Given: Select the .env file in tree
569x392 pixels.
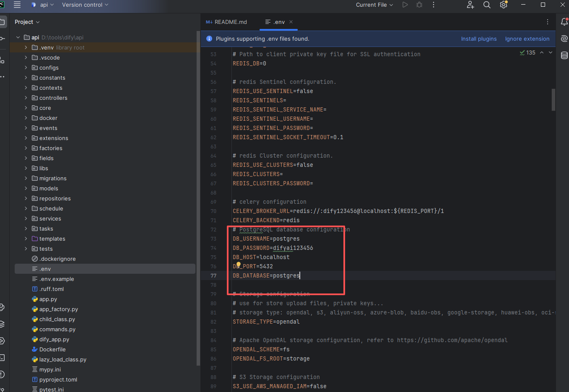Looking at the screenshot, I should 105,269.
